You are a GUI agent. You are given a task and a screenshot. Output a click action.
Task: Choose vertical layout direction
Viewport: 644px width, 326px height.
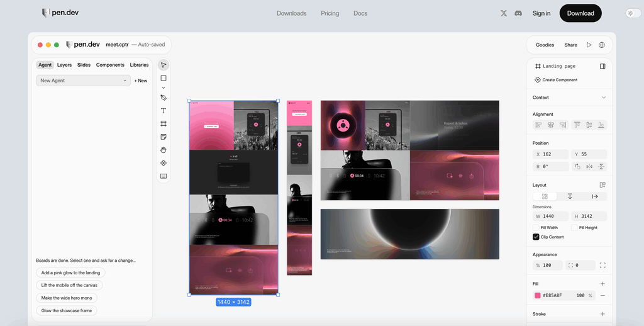[x=570, y=196]
